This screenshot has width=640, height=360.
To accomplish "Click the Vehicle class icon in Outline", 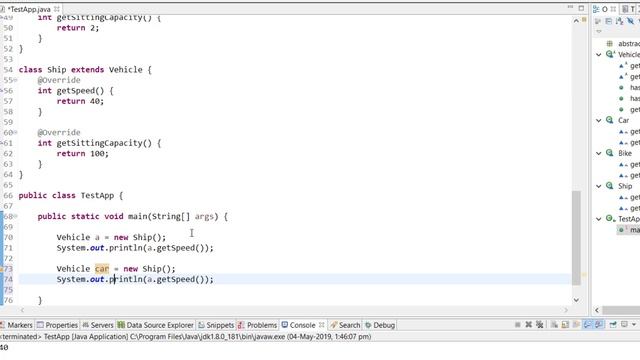I will [x=610, y=54].
